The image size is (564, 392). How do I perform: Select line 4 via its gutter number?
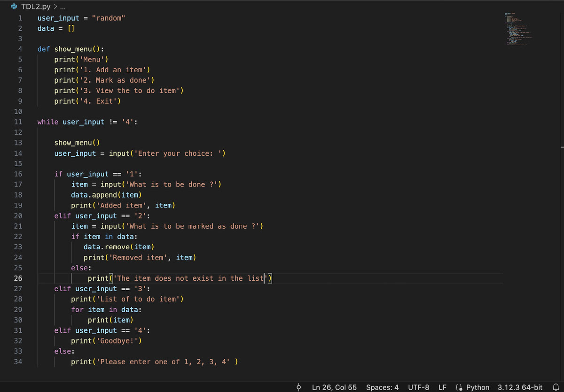(x=20, y=49)
